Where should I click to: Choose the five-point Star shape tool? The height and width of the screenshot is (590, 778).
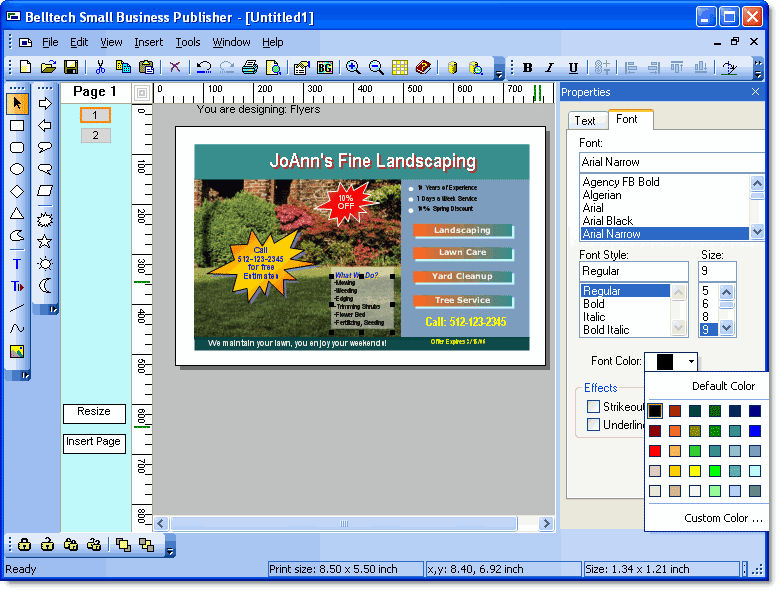pyautogui.click(x=45, y=241)
